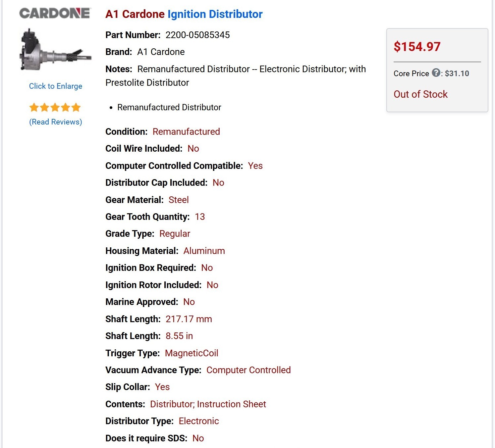Click the Remanufactured condition value

click(x=186, y=132)
